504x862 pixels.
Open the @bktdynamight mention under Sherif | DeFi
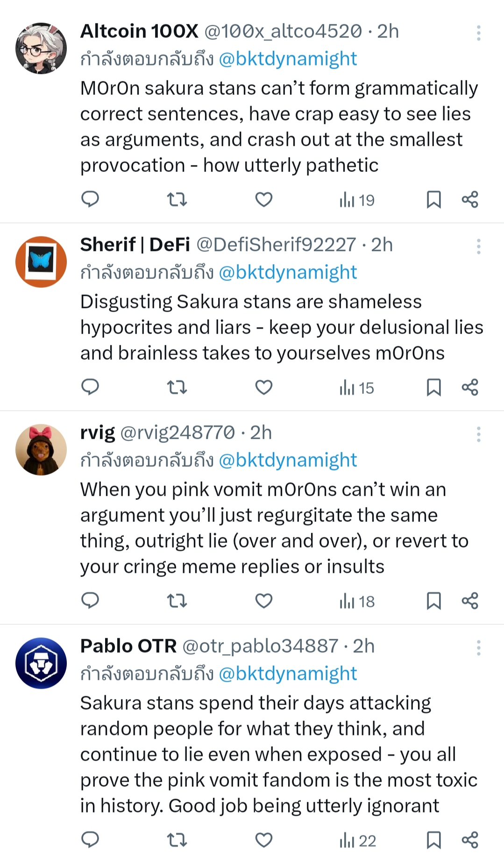pyautogui.click(x=288, y=272)
